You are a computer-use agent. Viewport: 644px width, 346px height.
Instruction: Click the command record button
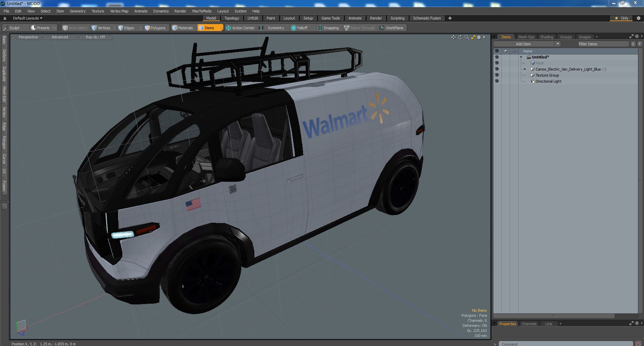pos(639,344)
